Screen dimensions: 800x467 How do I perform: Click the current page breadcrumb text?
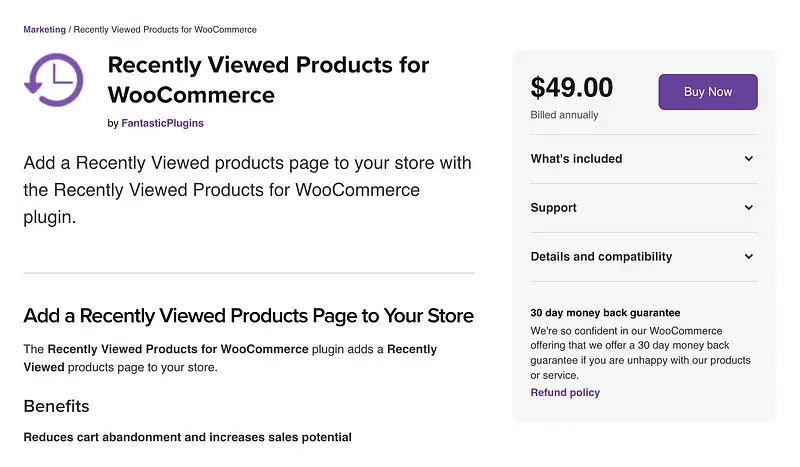pos(165,30)
